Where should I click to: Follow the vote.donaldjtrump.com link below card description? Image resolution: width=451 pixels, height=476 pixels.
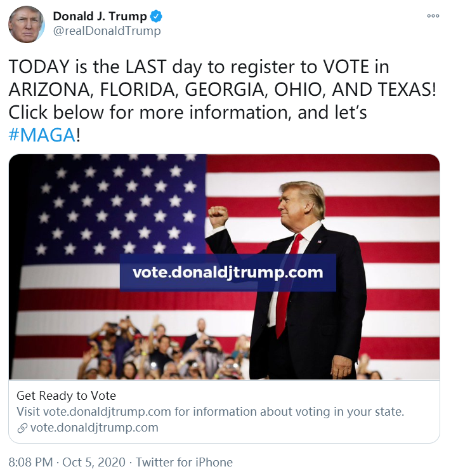(94, 427)
